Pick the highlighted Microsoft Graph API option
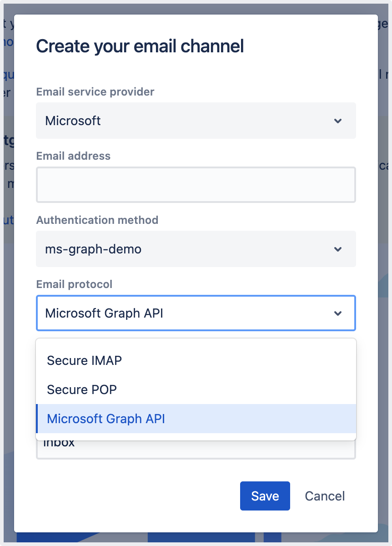The height and width of the screenshot is (546, 392). point(106,419)
